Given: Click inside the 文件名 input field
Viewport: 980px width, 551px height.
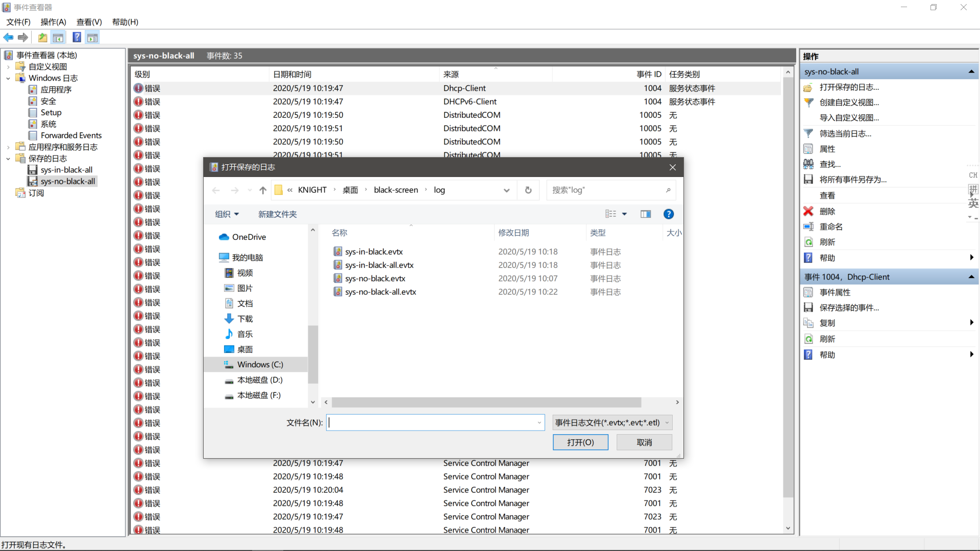Looking at the screenshot, I should coord(434,422).
